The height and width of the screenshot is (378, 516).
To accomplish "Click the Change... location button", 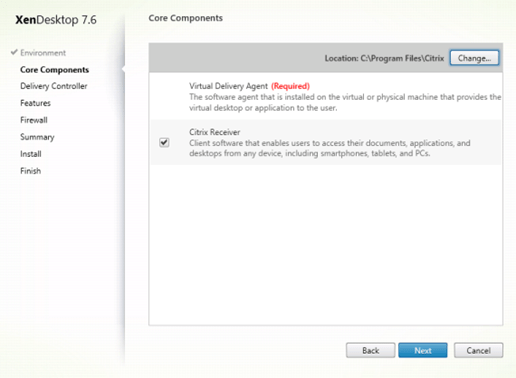I will point(474,58).
